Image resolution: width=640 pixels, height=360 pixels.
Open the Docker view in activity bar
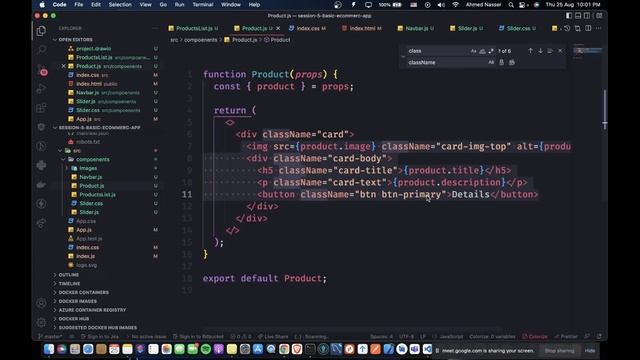[41, 184]
